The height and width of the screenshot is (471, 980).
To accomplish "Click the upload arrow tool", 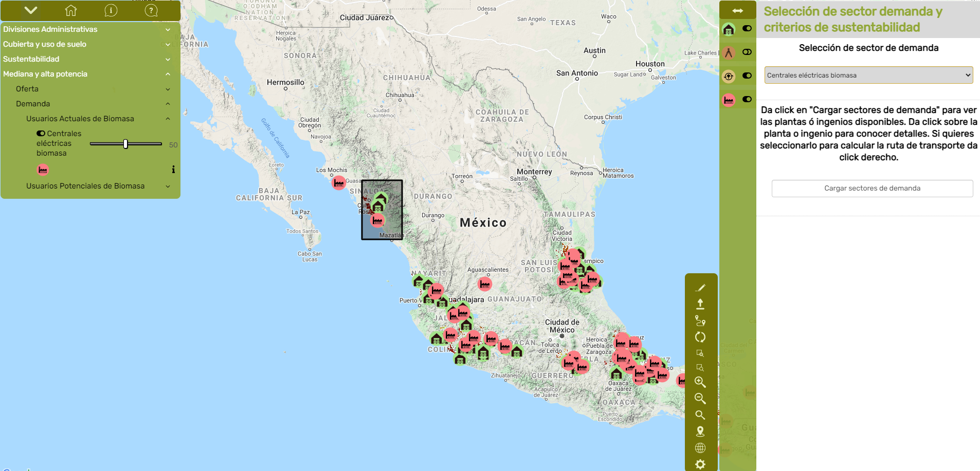I will (x=700, y=304).
